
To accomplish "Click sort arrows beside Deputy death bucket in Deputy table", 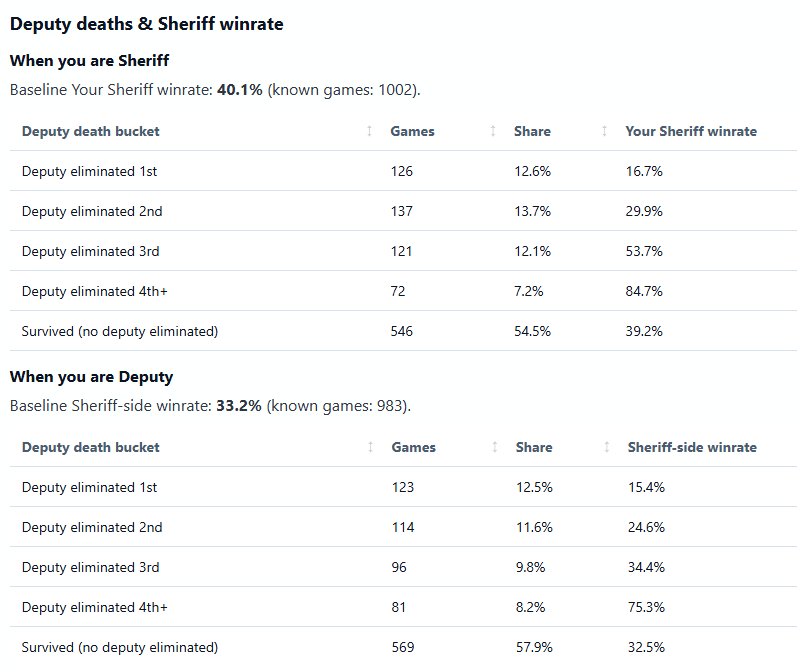I will pos(371,447).
